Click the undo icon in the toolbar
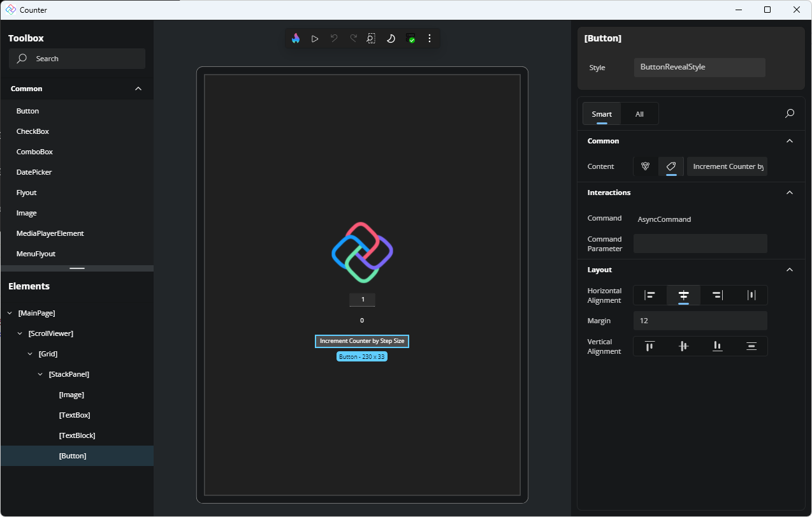Viewport: 812px width, 517px height. click(x=333, y=38)
